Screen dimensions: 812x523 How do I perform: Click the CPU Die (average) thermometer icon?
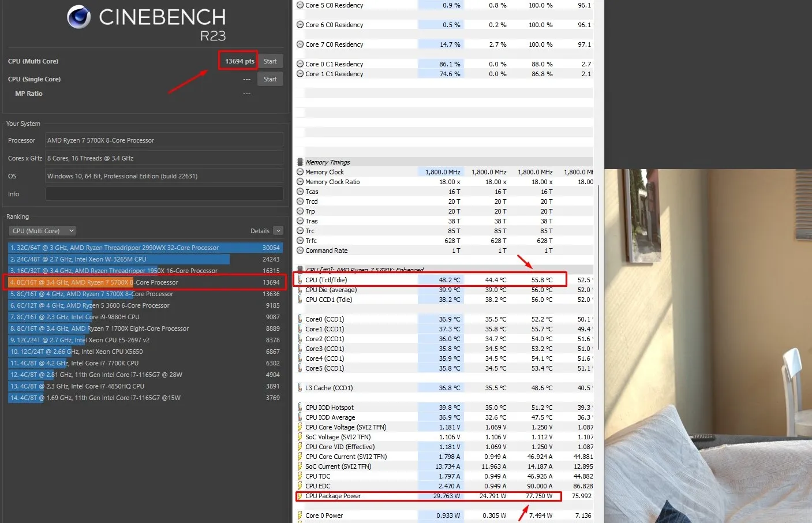(x=300, y=290)
